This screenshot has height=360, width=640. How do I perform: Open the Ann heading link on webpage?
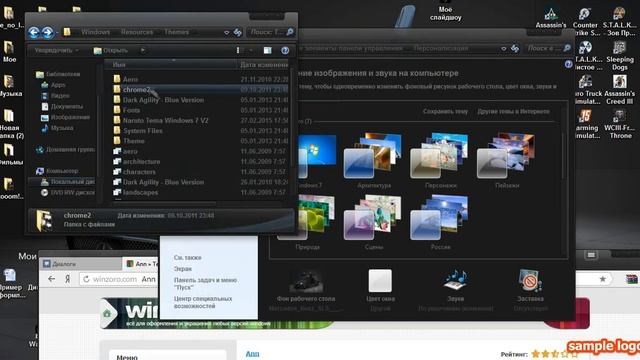click(x=252, y=353)
